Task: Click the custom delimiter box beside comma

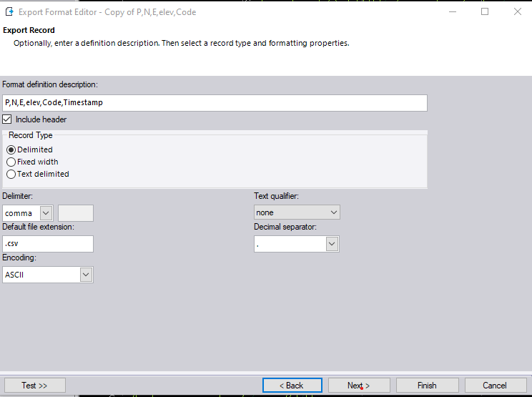Action: pos(76,213)
